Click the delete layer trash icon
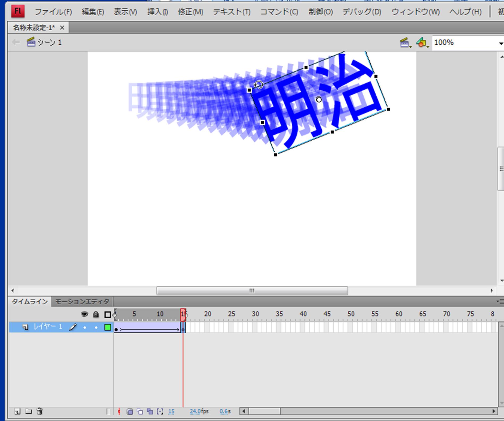This screenshot has width=504, height=421. pos(40,411)
